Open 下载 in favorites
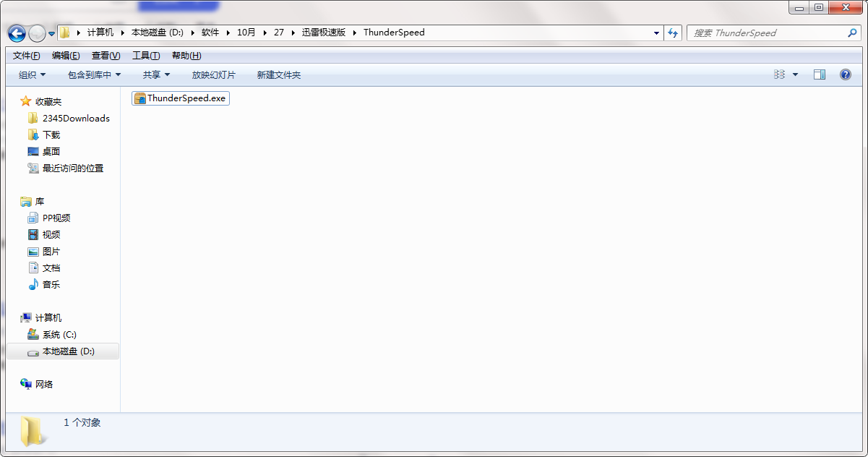 point(51,134)
